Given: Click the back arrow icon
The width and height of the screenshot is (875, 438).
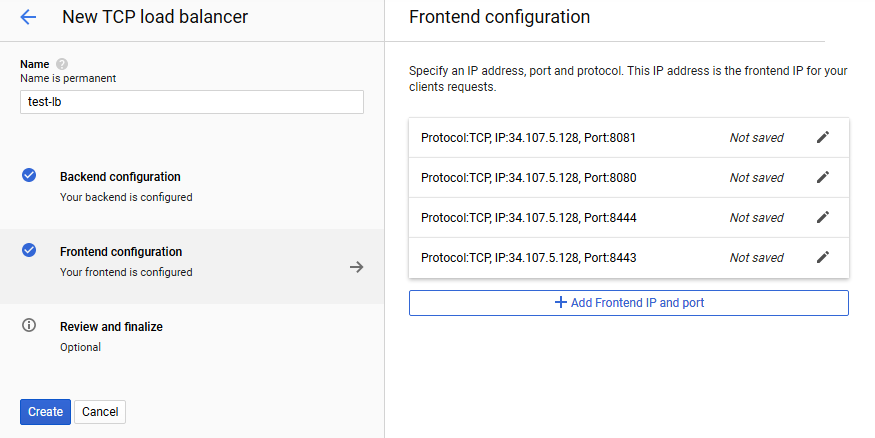Looking at the screenshot, I should tap(28, 17).
